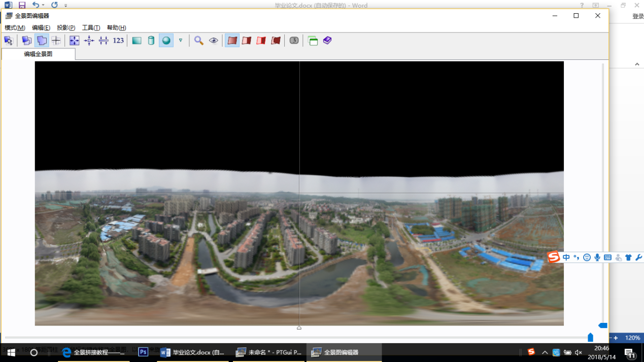Viewport: 644px width, 362px height.
Task: Switch to PTGui window in taskbar
Action: (x=269, y=352)
